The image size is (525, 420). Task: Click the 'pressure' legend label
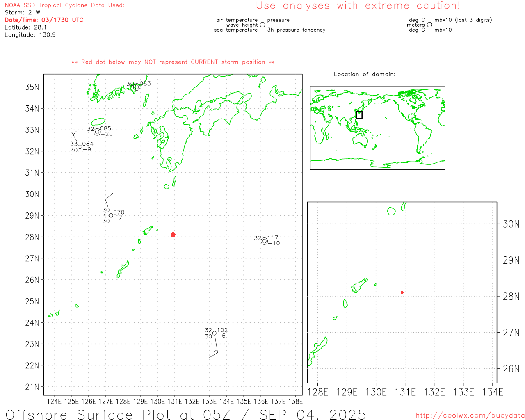click(278, 20)
